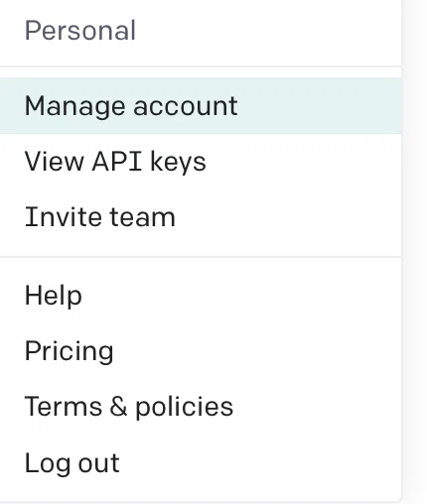Read the Terms & policies entry
Screen dimensions: 427x504
coord(201,406)
